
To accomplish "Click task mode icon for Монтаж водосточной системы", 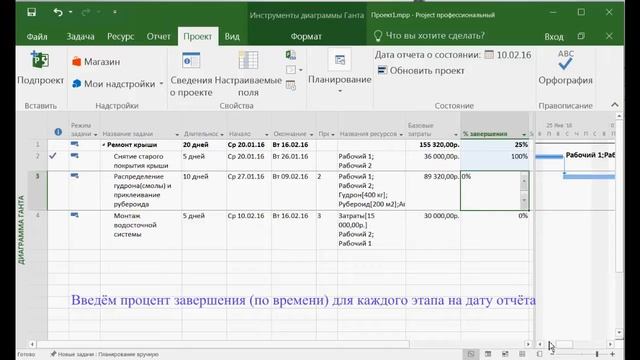I will 74,215.
